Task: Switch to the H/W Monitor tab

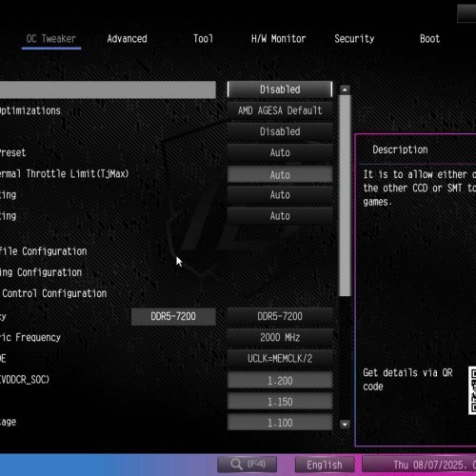Action: pos(278,39)
